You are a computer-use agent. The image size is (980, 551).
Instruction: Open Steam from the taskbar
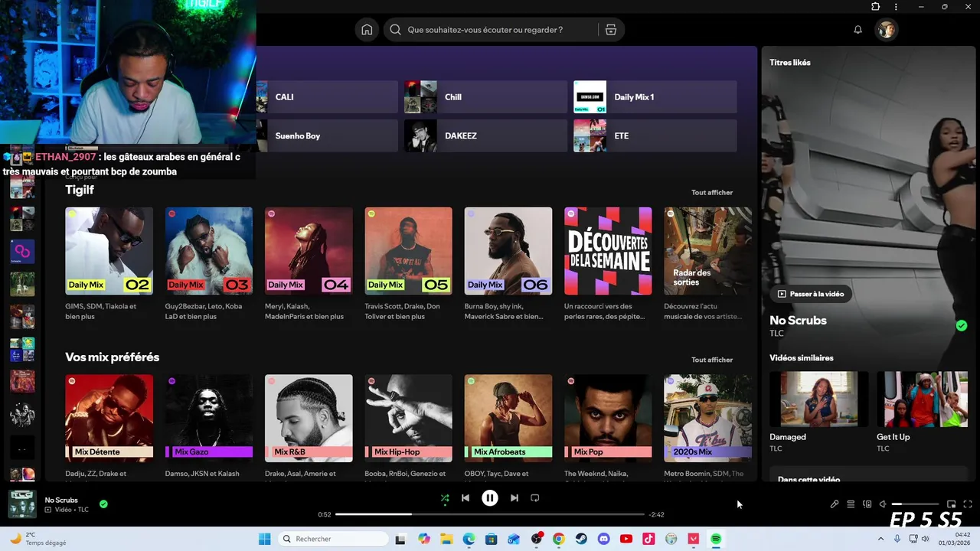(x=581, y=539)
